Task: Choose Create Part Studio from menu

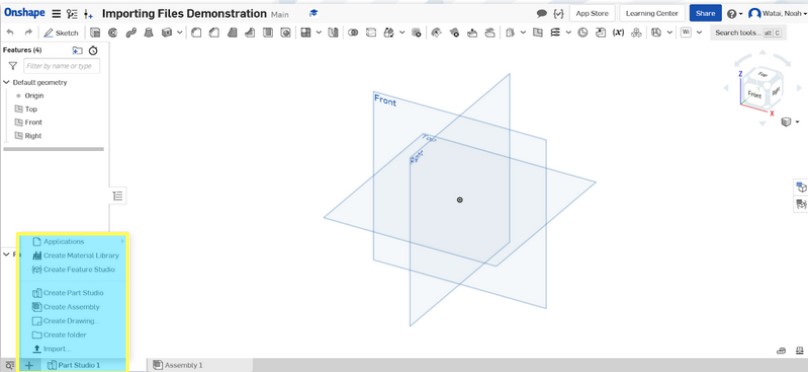Action: click(68, 293)
